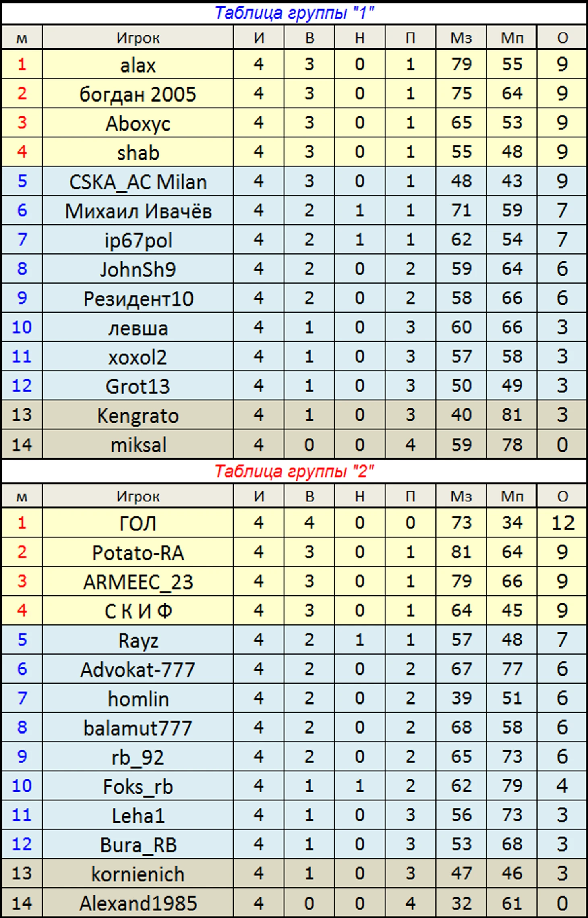Screen dimensions: 588x918
Task: Select ARMEEC_23 in group 2
Action: coord(138,581)
